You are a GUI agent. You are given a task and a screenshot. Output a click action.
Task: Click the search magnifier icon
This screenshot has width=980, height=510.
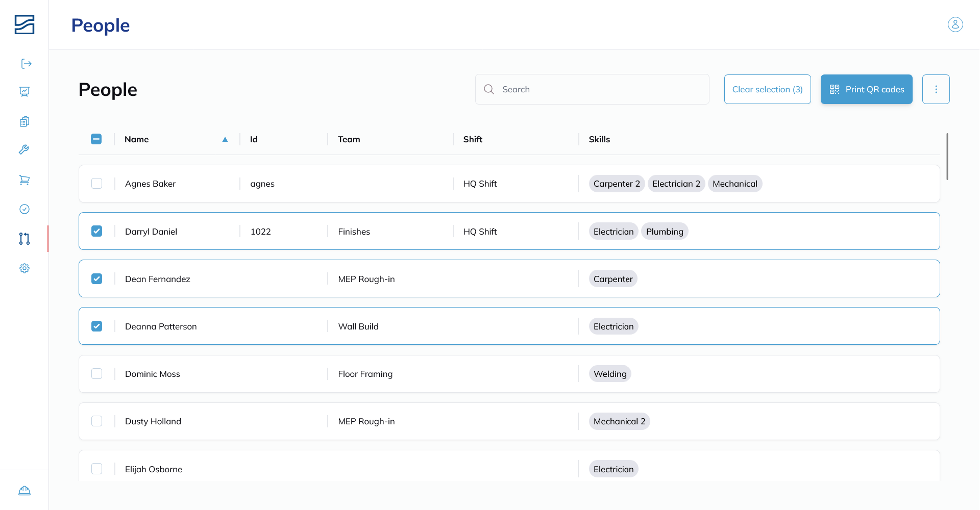click(x=489, y=89)
